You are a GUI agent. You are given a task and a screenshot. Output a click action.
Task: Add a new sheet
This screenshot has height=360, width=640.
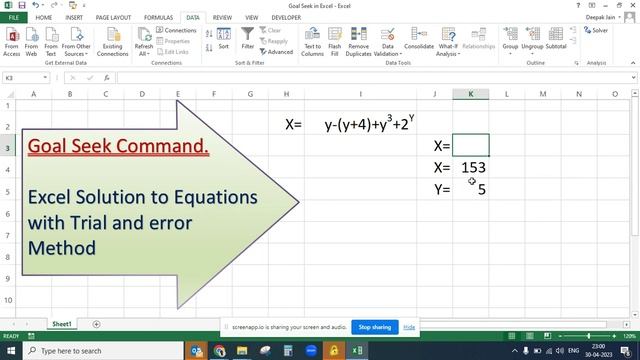coord(96,324)
